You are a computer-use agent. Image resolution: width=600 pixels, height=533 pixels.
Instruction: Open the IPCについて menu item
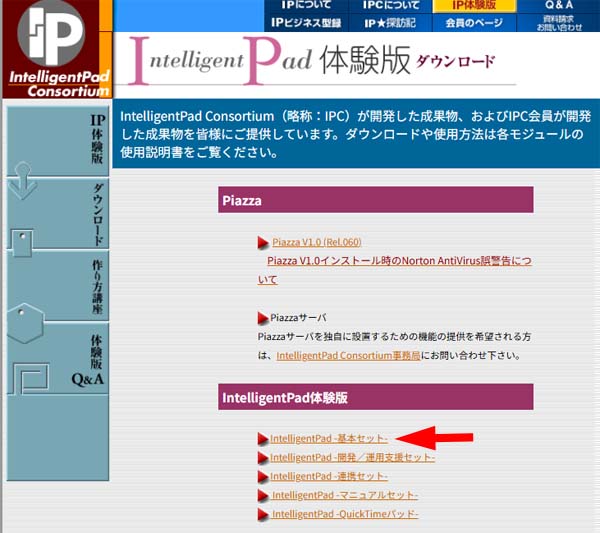click(x=391, y=6)
